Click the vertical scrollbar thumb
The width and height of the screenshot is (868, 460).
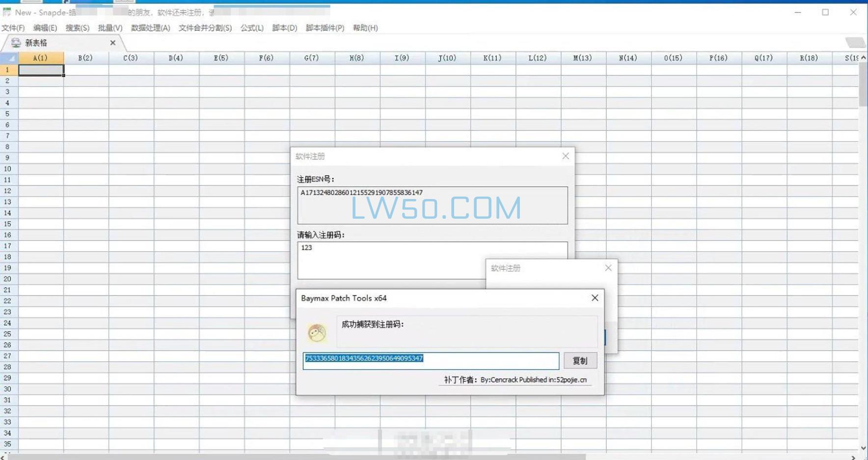point(863,85)
